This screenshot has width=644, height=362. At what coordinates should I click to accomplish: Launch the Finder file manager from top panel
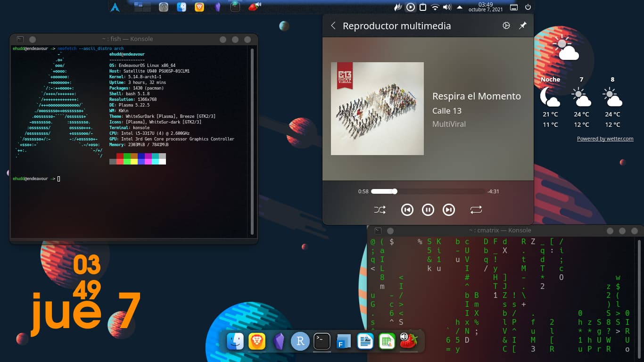[x=182, y=7]
